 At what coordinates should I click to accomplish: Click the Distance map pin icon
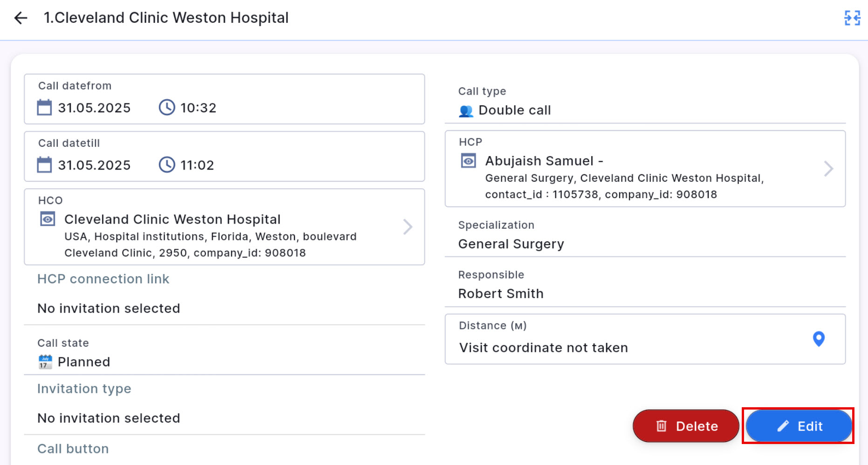(819, 339)
